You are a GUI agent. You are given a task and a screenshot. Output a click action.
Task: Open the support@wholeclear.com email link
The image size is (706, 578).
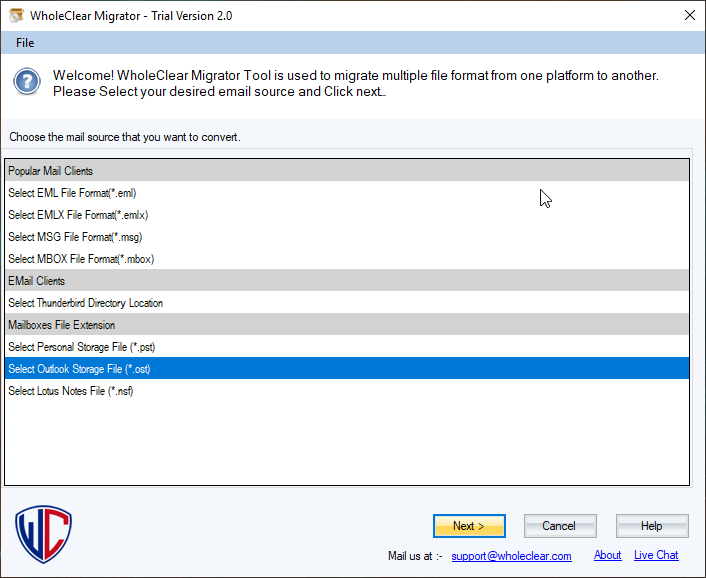[x=511, y=556]
